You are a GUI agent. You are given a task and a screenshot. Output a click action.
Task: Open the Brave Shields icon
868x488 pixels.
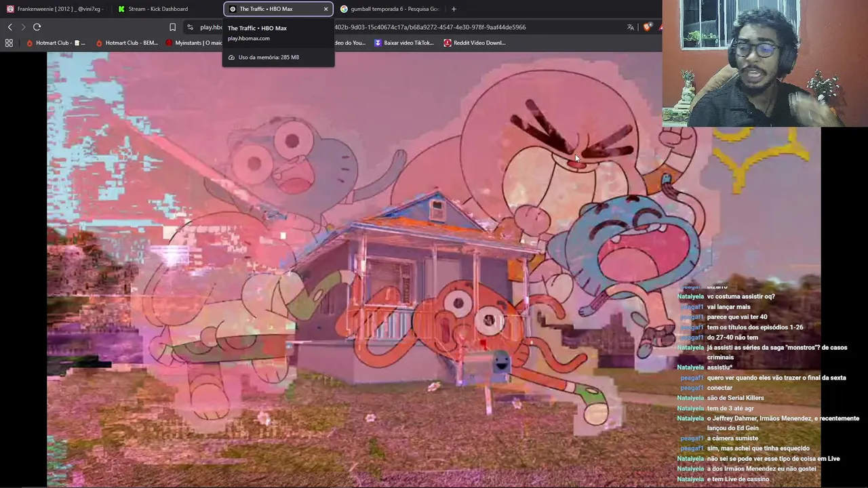pos(647,27)
